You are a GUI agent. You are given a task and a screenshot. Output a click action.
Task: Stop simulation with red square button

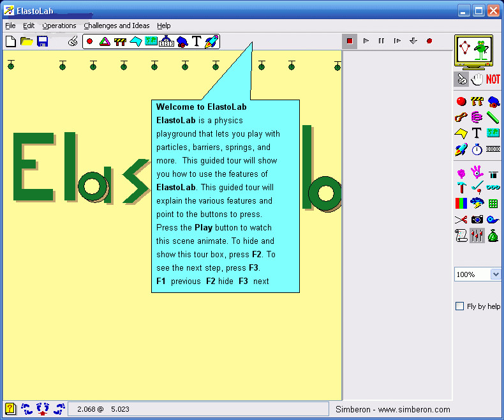pyautogui.click(x=350, y=41)
